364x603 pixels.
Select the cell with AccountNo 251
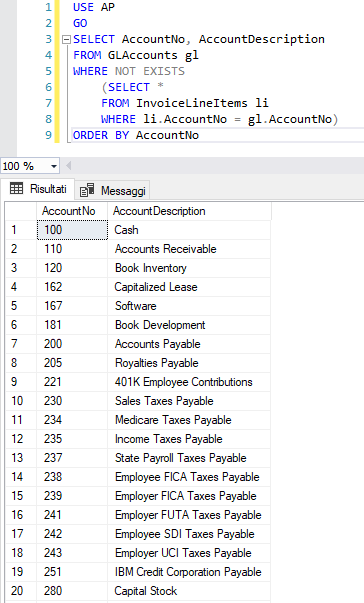pyautogui.click(x=72, y=572)
